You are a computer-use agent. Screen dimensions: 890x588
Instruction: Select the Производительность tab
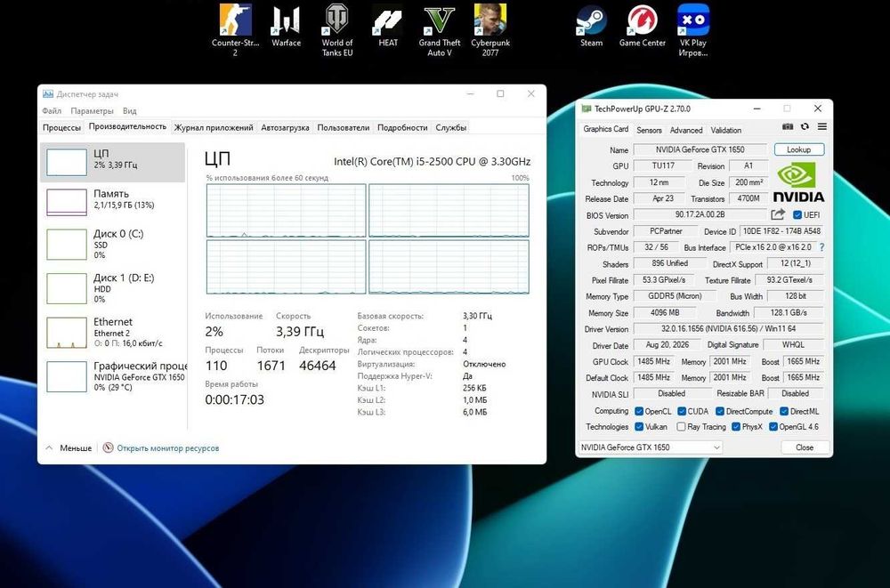(127, 126)
